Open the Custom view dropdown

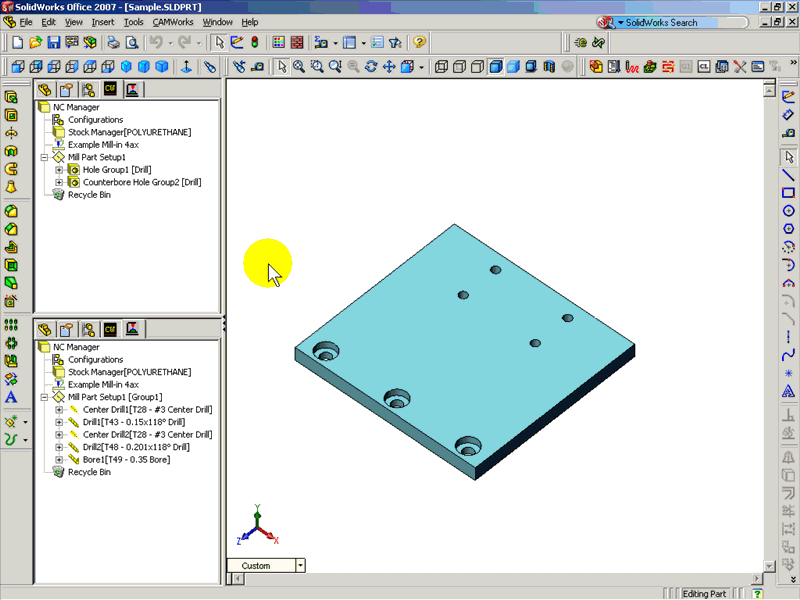point(301,565)
